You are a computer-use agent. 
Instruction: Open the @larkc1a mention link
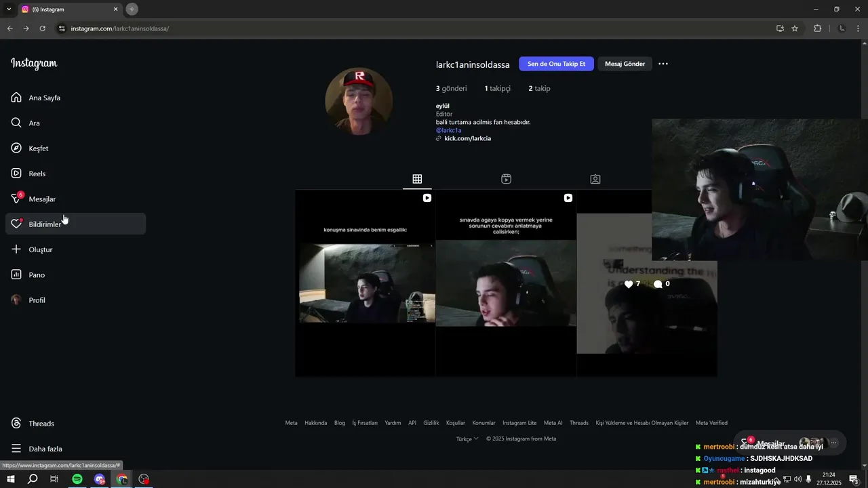click(x=448, y=130)
